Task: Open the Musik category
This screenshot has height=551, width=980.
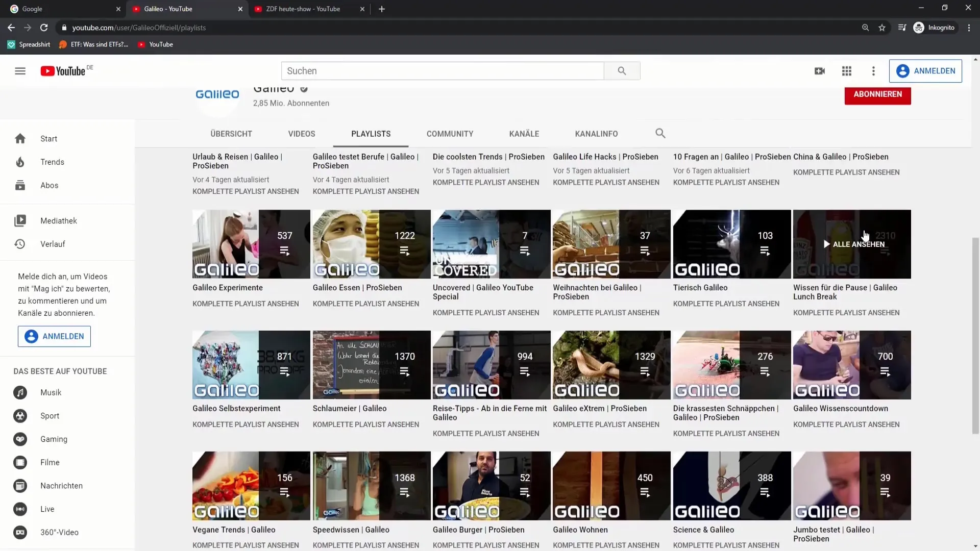Action: click(67, 392)
